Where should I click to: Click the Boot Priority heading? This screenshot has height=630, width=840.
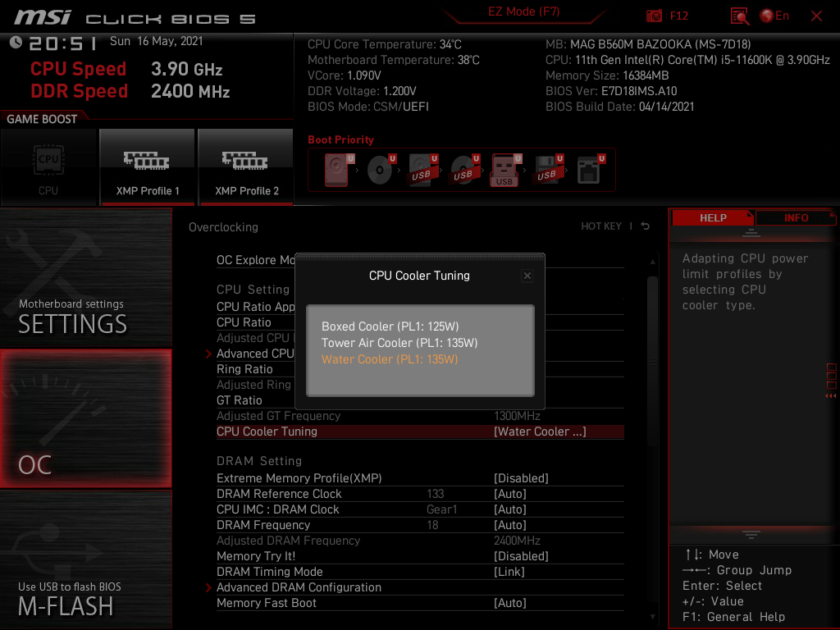[340, 139]
